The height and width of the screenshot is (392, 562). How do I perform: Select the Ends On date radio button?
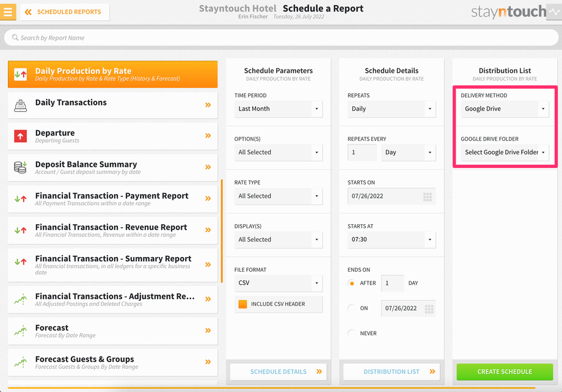[352, 308]
